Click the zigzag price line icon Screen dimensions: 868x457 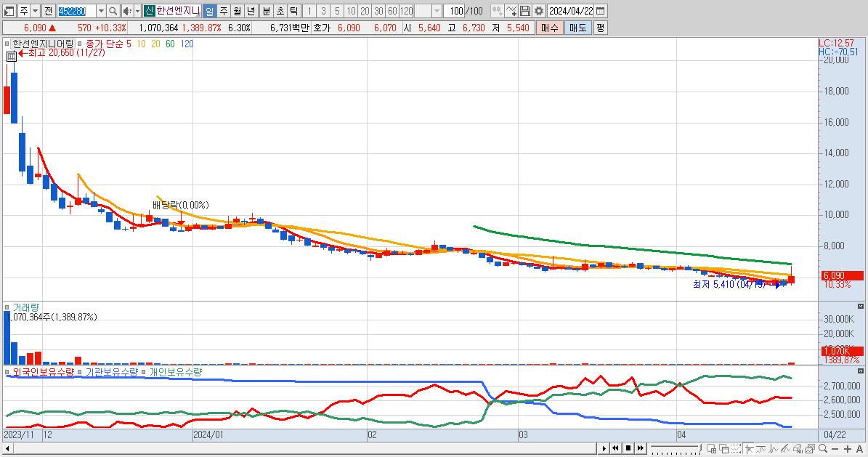point(773,448)
